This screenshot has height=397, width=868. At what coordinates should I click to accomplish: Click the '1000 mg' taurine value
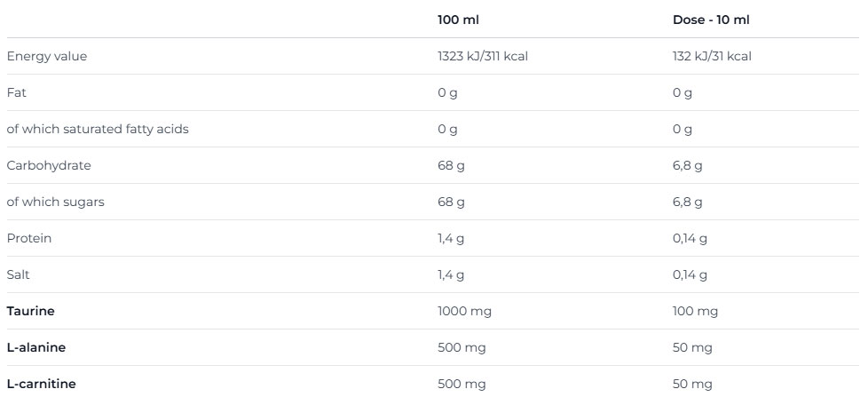click(464, 311)
